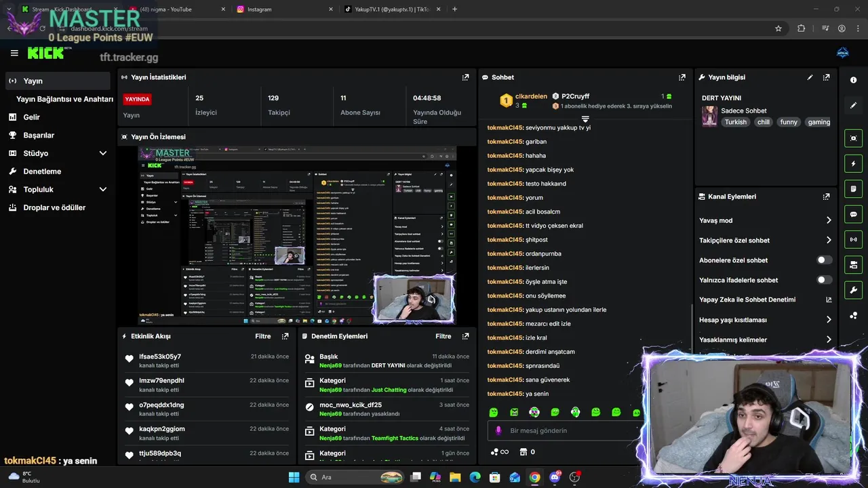Screen dimensions: 868x488
Task: Toggle the chat bubble rail icon
Action: (x=853, y=214)
